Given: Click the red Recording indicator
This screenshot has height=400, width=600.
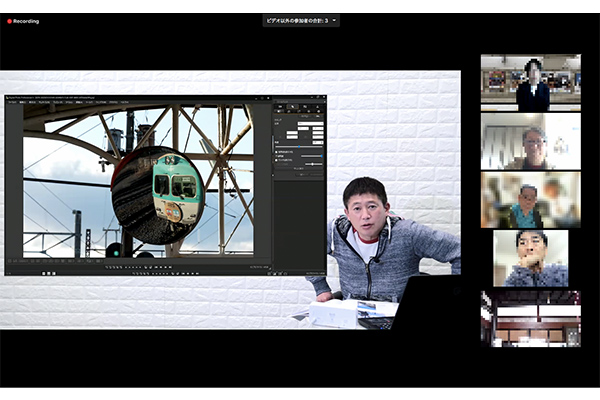Looking at the screenshot, I should coord(23,20).
